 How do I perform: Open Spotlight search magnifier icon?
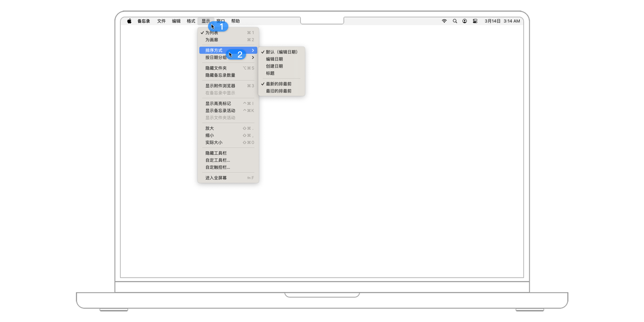point(455,21)
